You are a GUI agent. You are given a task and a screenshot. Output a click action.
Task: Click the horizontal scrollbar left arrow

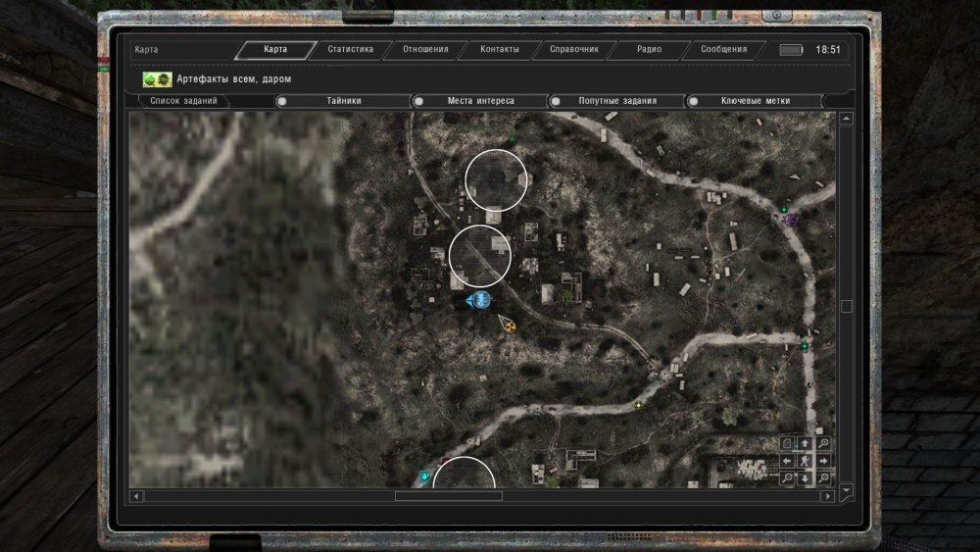tap(136, 496)
